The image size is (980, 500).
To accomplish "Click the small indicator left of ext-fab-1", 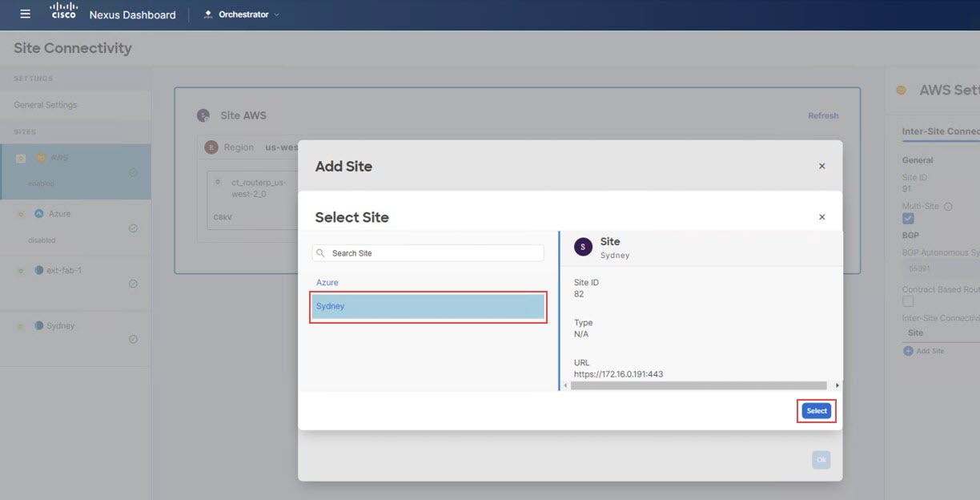I will 21,270.
